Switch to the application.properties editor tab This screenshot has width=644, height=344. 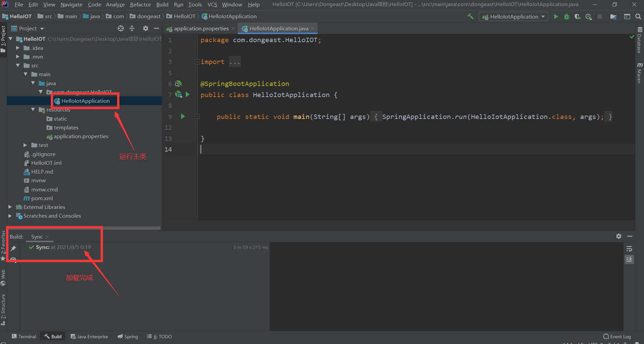[x=201, y=28]
